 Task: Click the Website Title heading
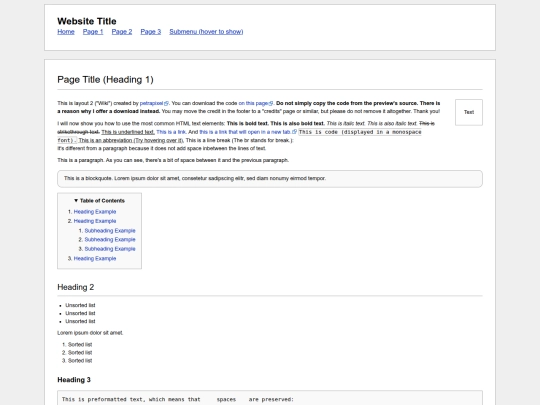[x=87, y=21]
